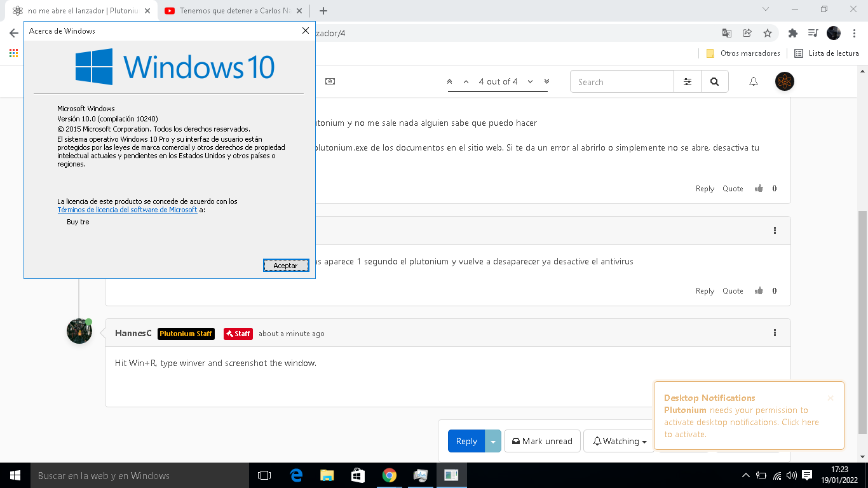The height and width of the screenshot is (488, 868).
Task: Open post options dots on HannesC's post
Action: [x=775, y=332]
